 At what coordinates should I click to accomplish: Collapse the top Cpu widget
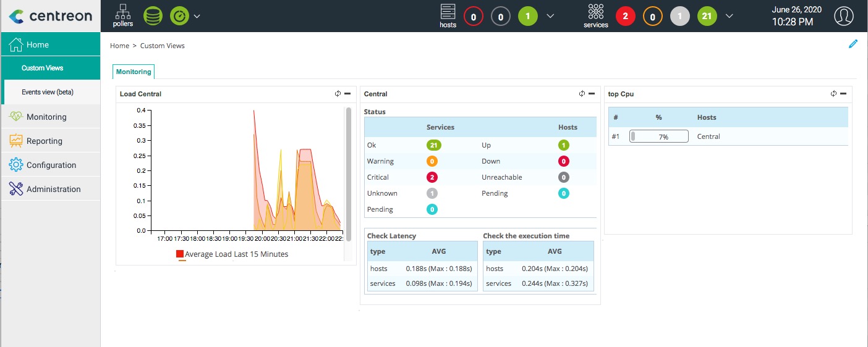(844, 94)
